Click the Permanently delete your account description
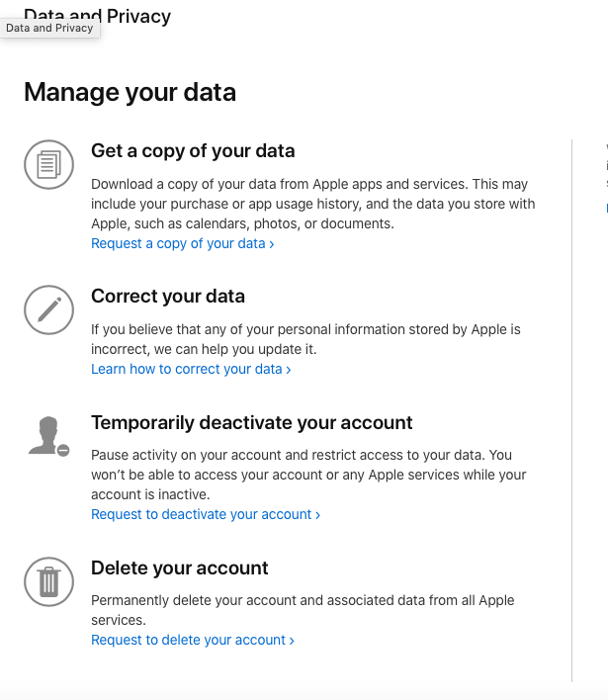Image resolution: width=608 pixels, height=700 pixels. [303, 610]
